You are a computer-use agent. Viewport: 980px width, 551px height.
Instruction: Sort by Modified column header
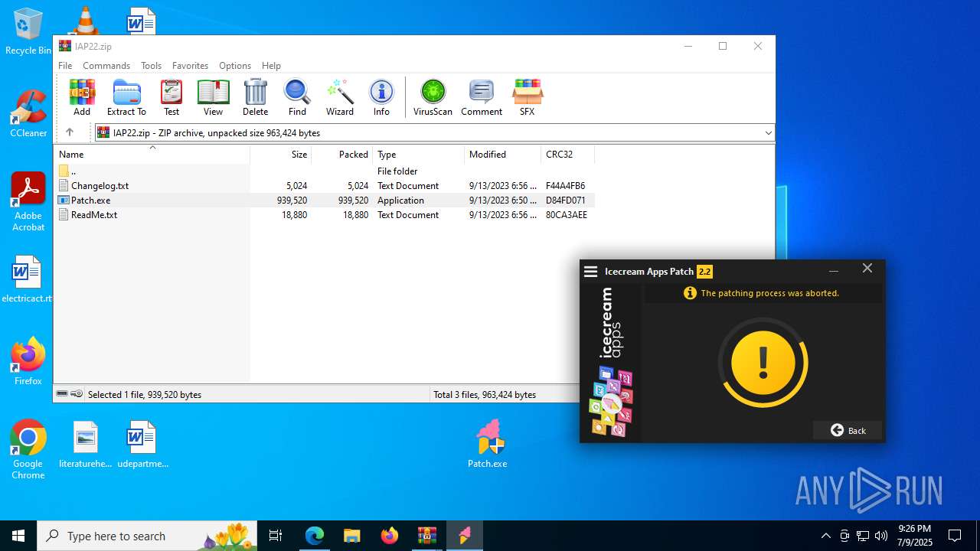tap(502, 155)
